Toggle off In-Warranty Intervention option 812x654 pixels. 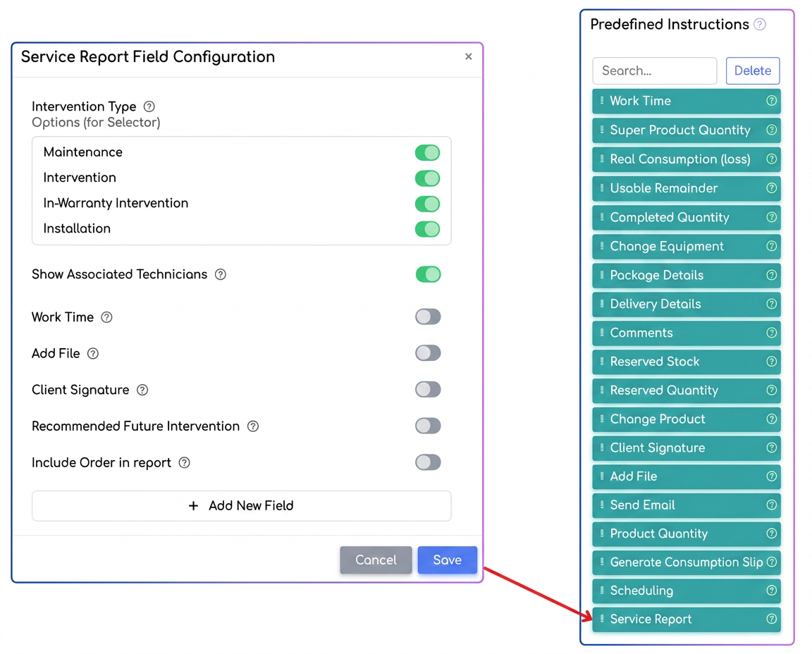pos(427,204)
